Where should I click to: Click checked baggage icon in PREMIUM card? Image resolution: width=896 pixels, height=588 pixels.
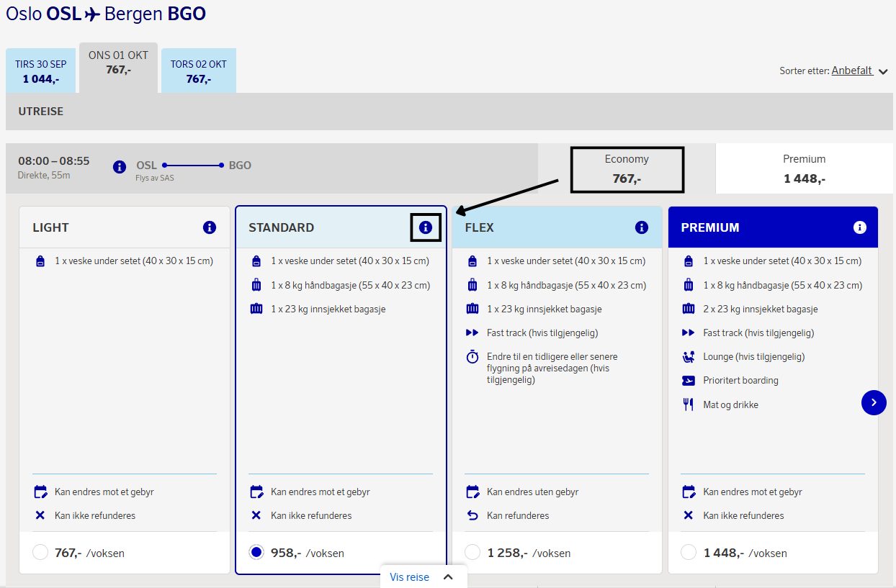(x=688, y=309)
